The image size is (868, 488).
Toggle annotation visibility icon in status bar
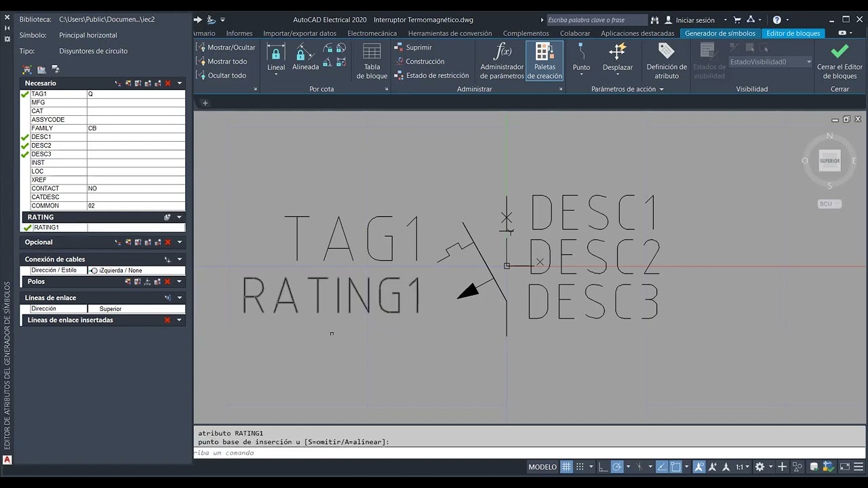(698, 467)
